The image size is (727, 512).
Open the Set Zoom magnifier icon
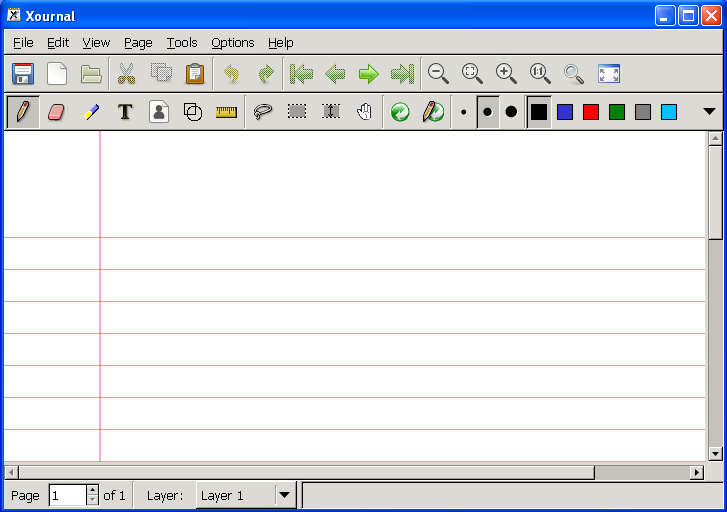coord(574,74)
